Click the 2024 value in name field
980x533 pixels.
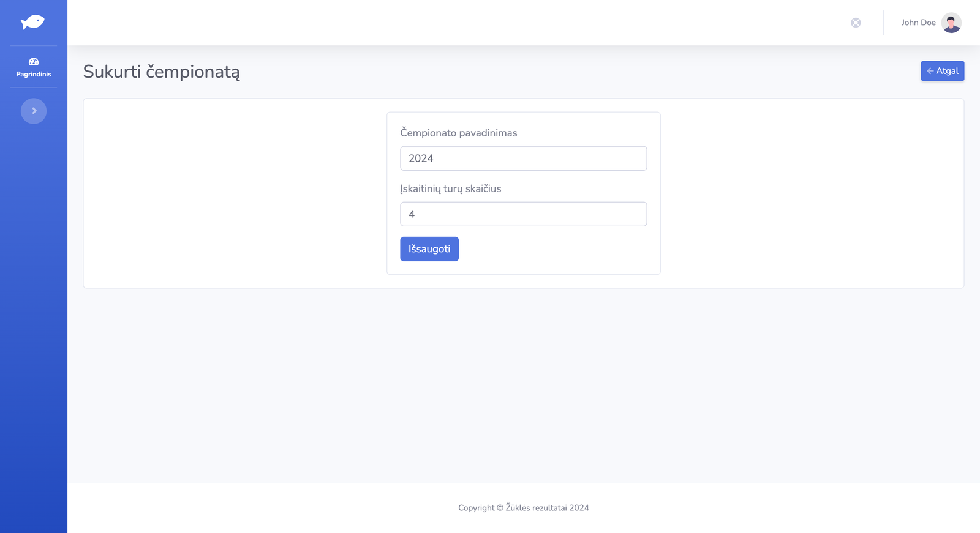click(x=421, y=158)
